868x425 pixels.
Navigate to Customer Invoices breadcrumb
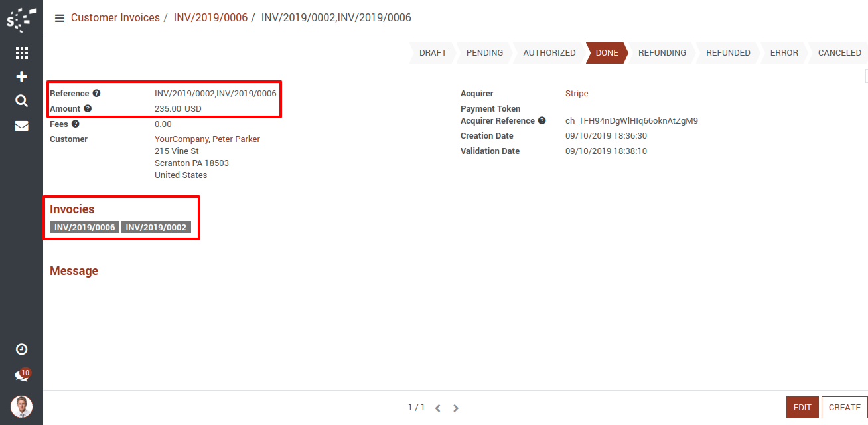(115, 18)
